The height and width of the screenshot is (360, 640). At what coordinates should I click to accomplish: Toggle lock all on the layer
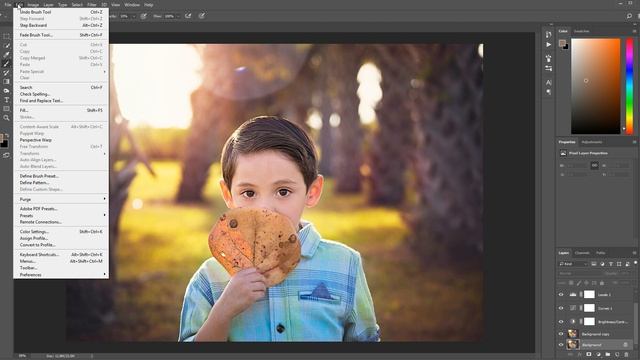602,283
